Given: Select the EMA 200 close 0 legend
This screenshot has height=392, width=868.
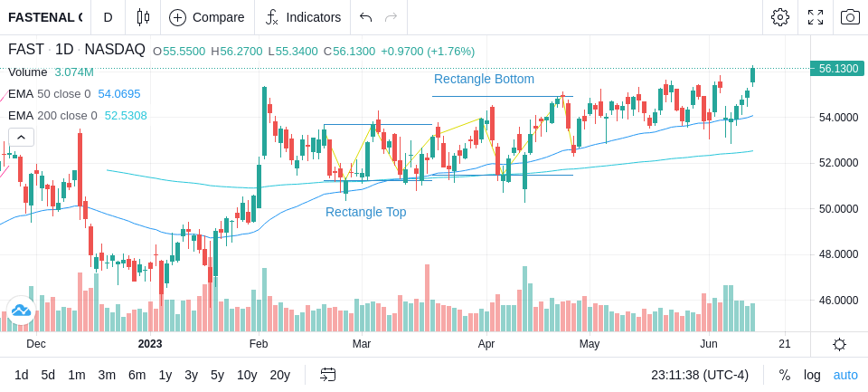Looking at the screenshot, I should pyautogui.click(x=78, y=115).
